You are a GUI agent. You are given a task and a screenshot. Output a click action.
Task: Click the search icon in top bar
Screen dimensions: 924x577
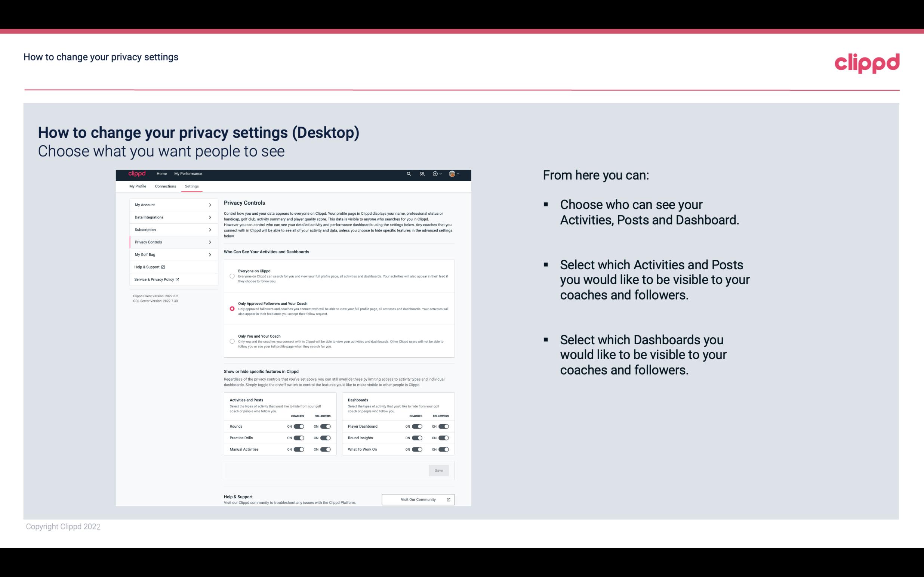409,174
